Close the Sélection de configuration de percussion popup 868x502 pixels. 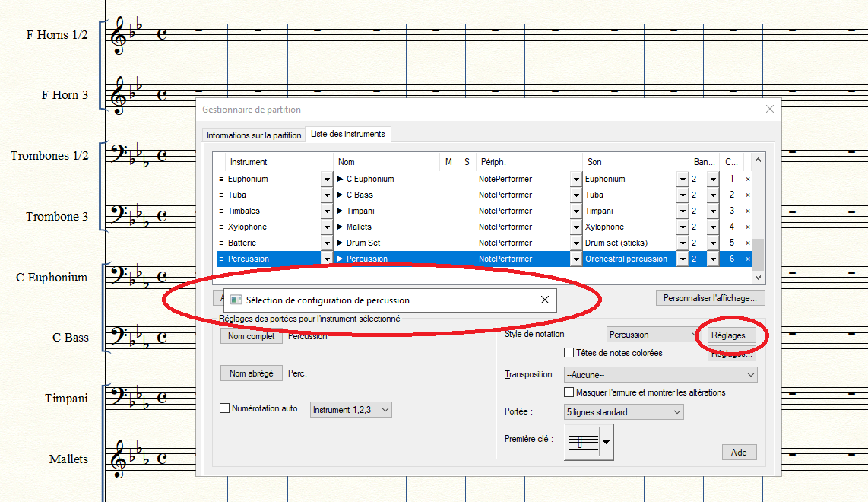click(x=544, y=300)
